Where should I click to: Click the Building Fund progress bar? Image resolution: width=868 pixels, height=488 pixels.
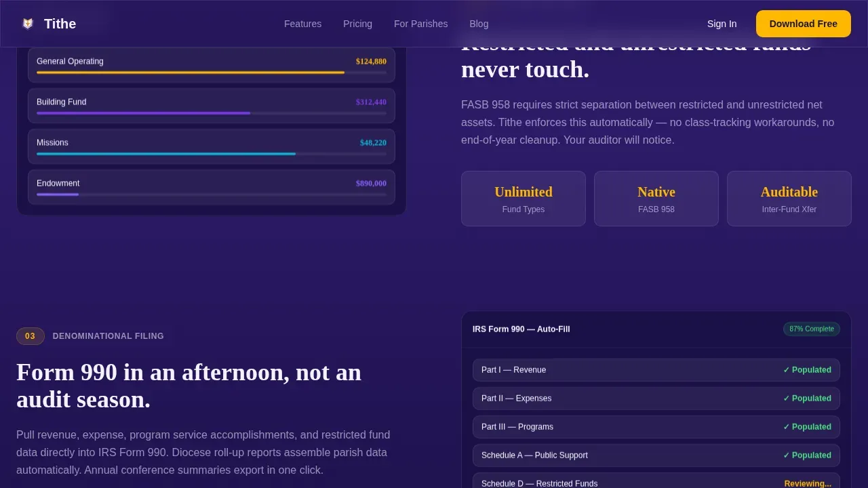click(x=212, y=113)
